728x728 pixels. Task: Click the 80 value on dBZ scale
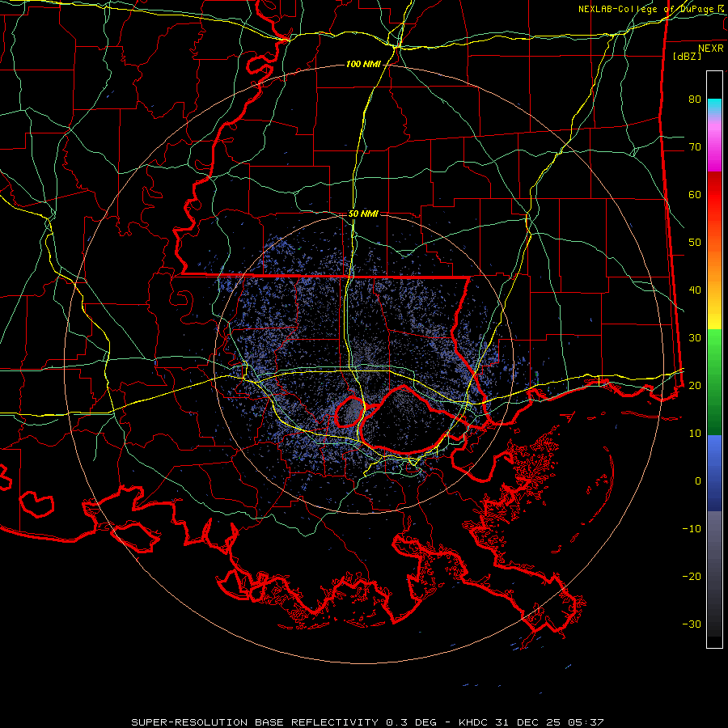click(695, 99)
